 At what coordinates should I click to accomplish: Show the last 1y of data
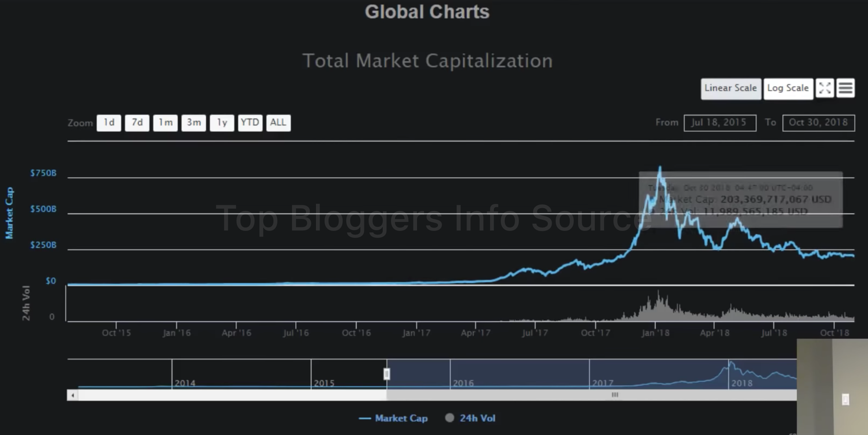pos(222,123)
